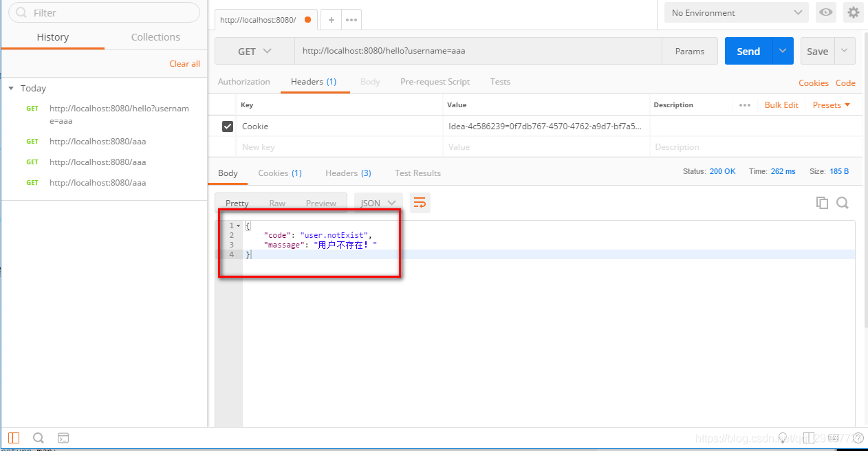Open tab options three-dots menu
Viewport: 868px width, 451px height.
click(x=351, y=20)
